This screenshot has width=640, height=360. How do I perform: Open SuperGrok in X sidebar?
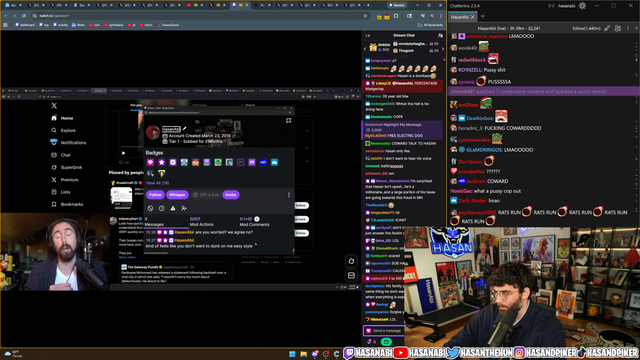tap(67, 167)
